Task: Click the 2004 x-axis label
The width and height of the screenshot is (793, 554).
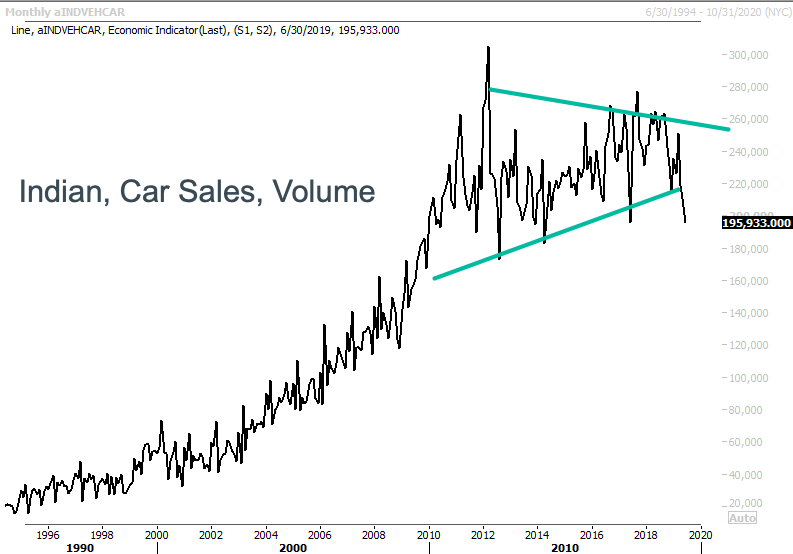Action: click(266, 535)
